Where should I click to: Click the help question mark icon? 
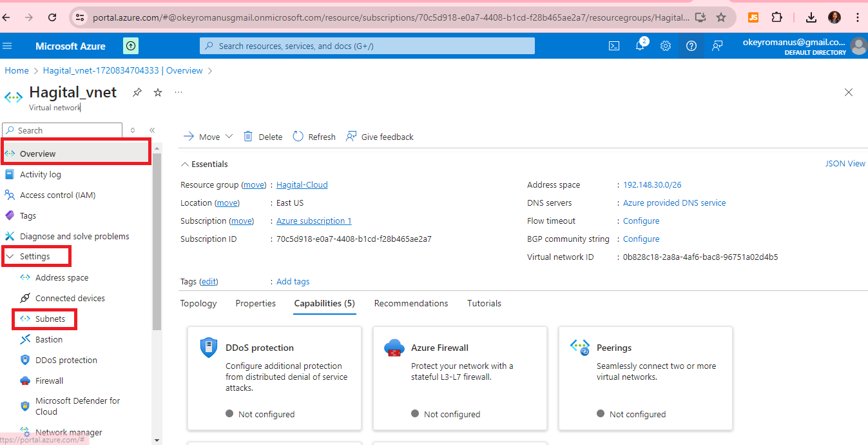pos(691,46)
